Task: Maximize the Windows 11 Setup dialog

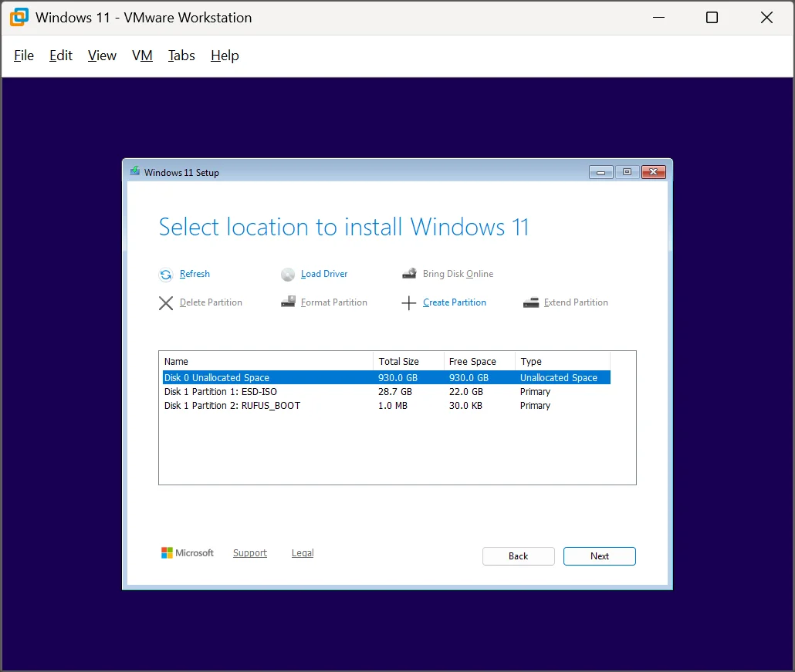Action: click(628, 172)
